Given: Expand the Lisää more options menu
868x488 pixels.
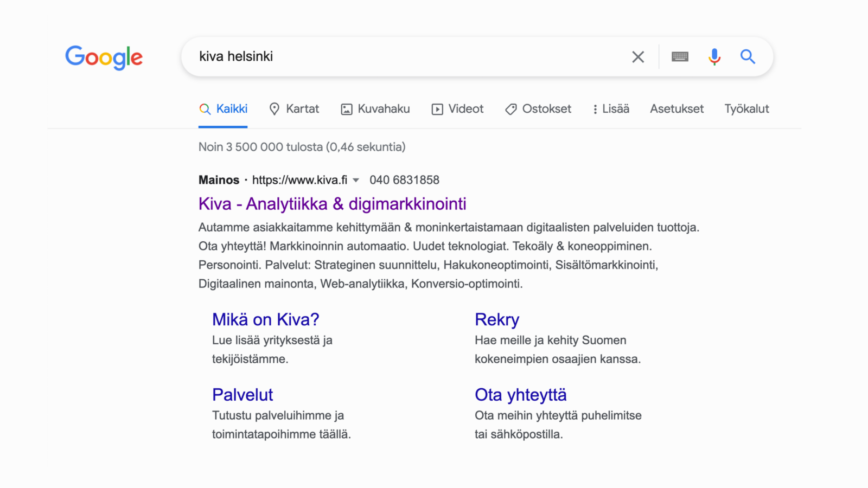Looking at the screenshot, I should 611,109.
